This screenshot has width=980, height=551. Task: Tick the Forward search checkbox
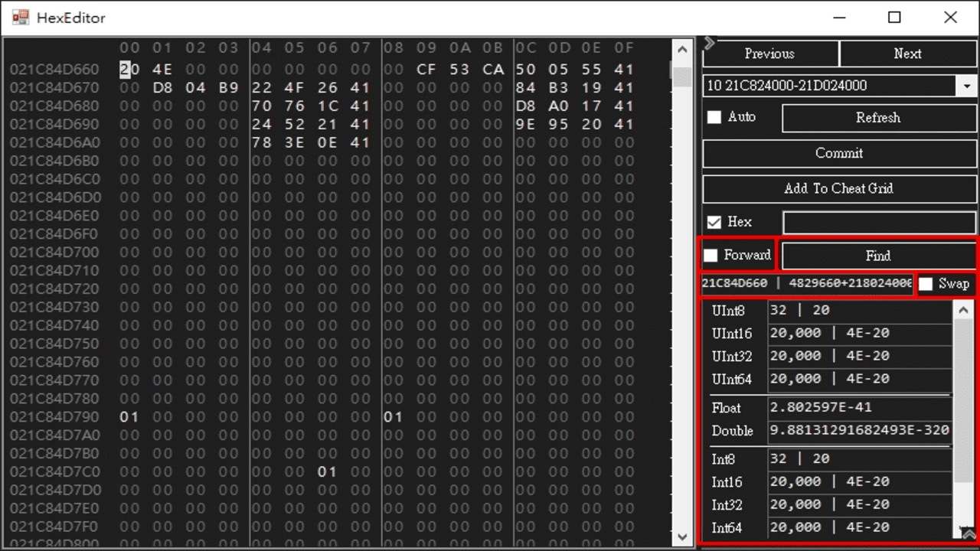click(x=711, y=255)
